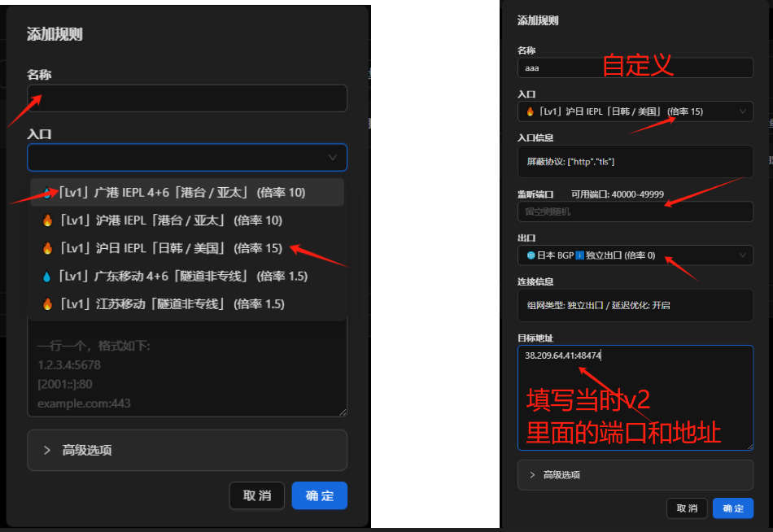773x532 pixels.
Task: Click fire icon in right dialog 入口 field
Action: pos(530,111)
